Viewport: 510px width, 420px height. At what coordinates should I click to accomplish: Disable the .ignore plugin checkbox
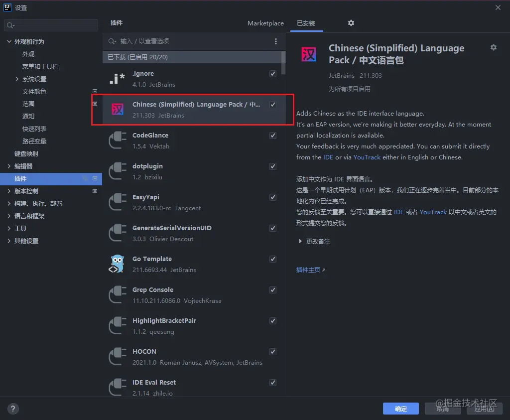(x=273, y=74)
